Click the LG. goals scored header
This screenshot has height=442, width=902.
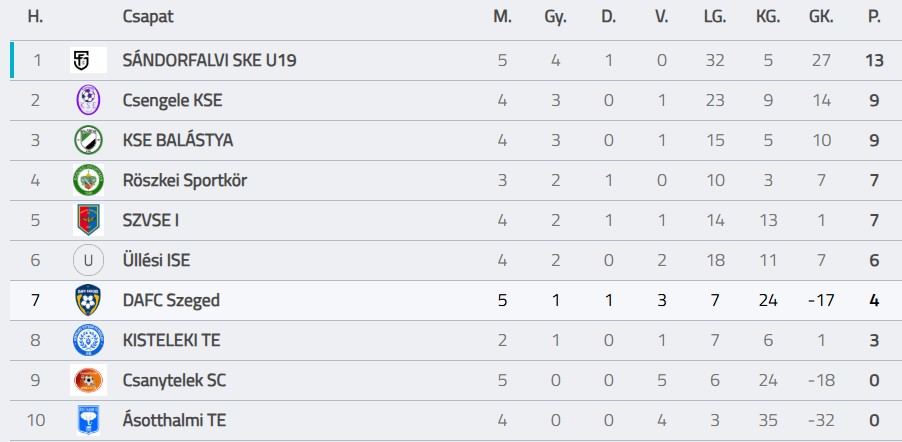715,17
